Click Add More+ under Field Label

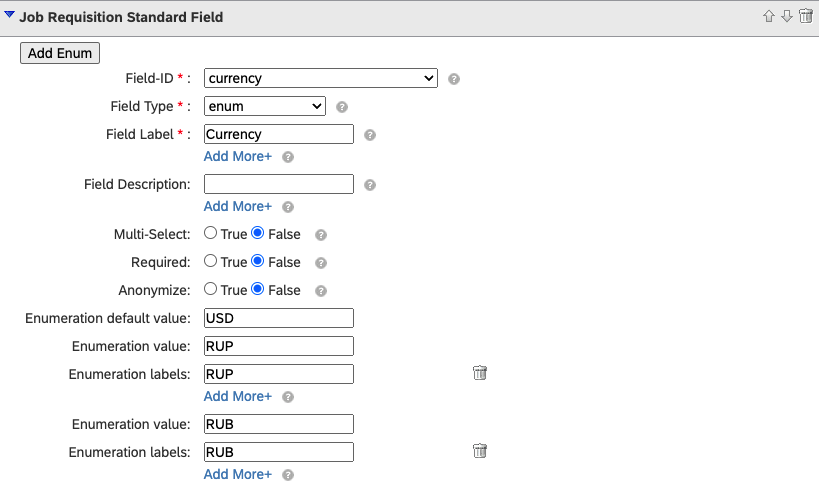(238, 156)
